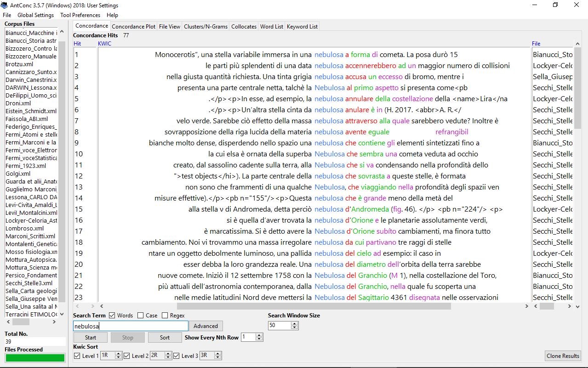Select Brotzu.xml in Corpus Files

19,64
